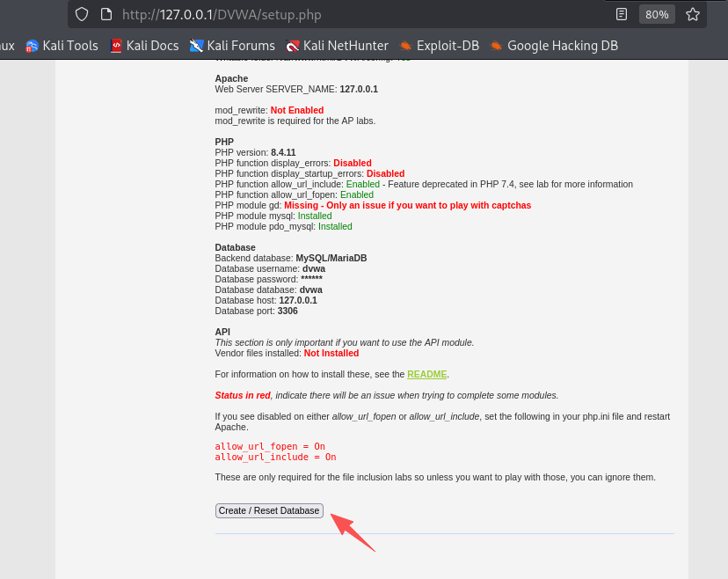Viewport: 728px width, 579px height.
Task: Click the Apache section heading
Action: click(231, 78)
